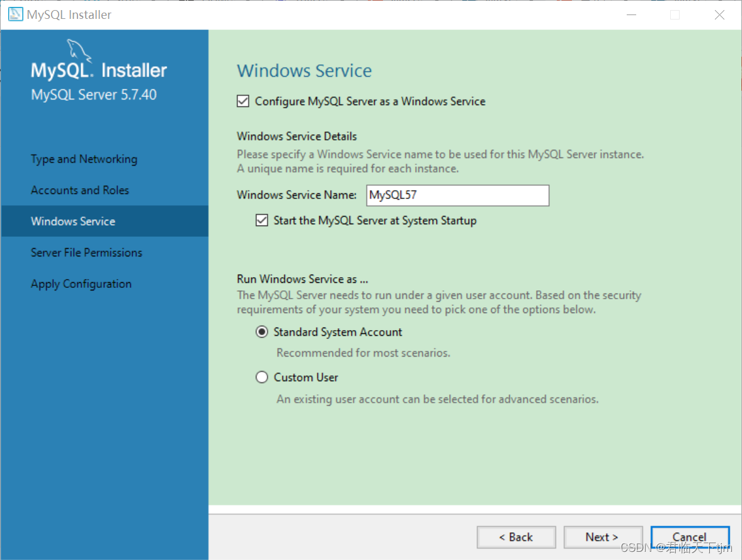Toggle Start the MySQL Server at System Startup

point(261,220)
